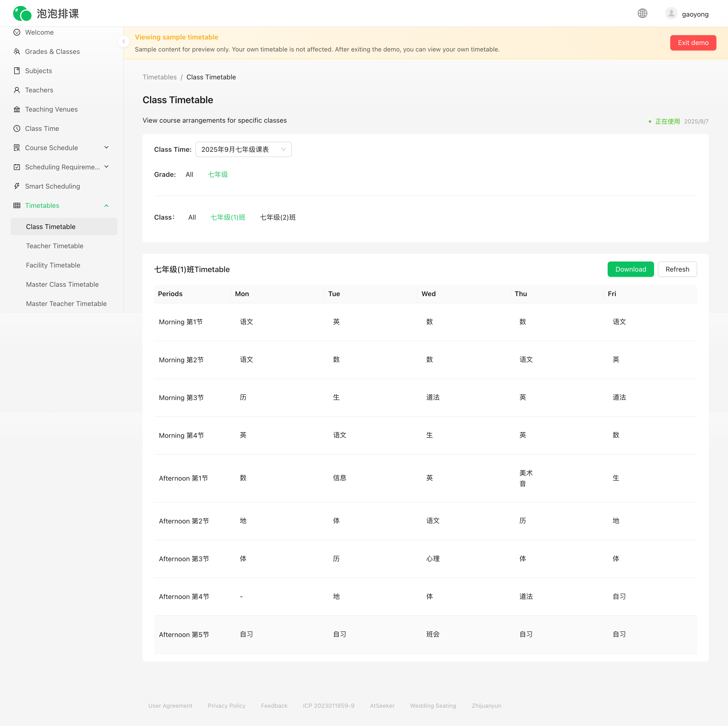Viewport: 728px width, 726px height.
Task: Select All in Class filter
Action: 192,217
